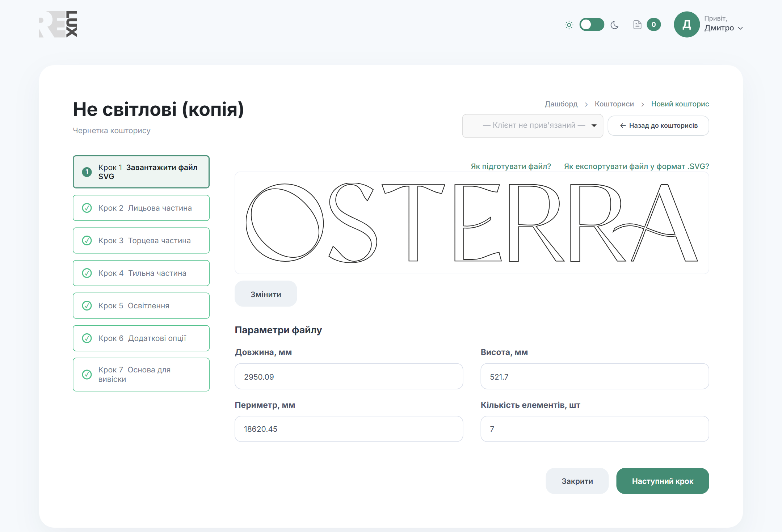782x532 pixels.
Task: Open Як підготувати файл? link
Action: [511, 166]
